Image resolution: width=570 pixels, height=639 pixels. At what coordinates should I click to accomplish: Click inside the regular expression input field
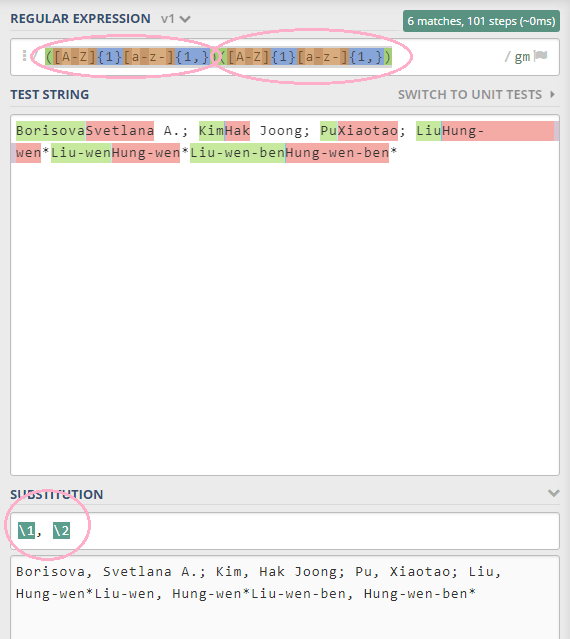point(285,57)
